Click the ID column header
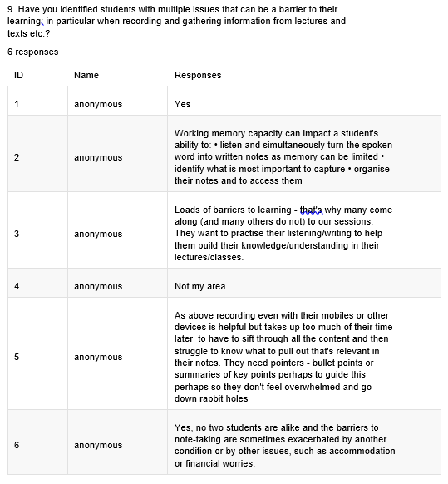Screen dimensions: 448x484 [x=18, y=75]
